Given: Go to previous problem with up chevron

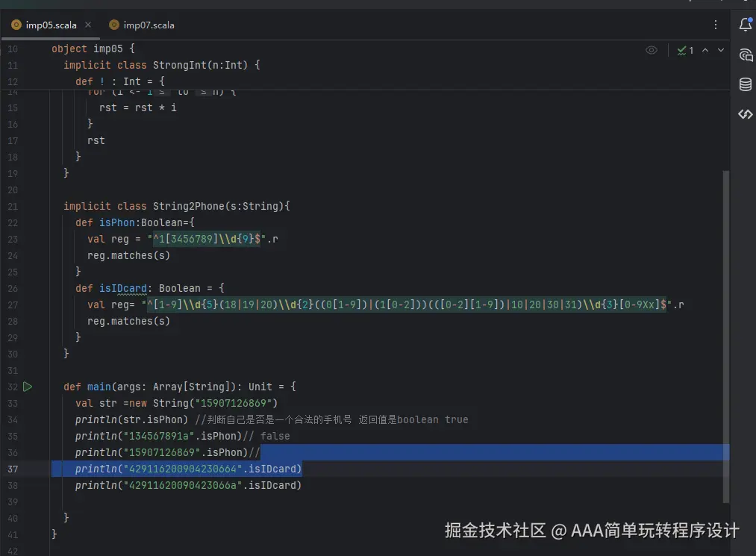Looking at the screenshot, I should coord(705,50).
